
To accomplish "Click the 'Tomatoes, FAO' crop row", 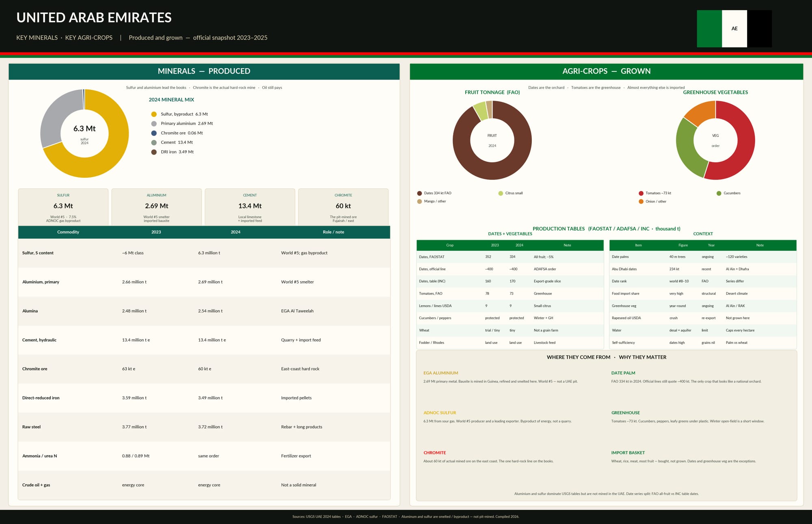I will 510,293.
